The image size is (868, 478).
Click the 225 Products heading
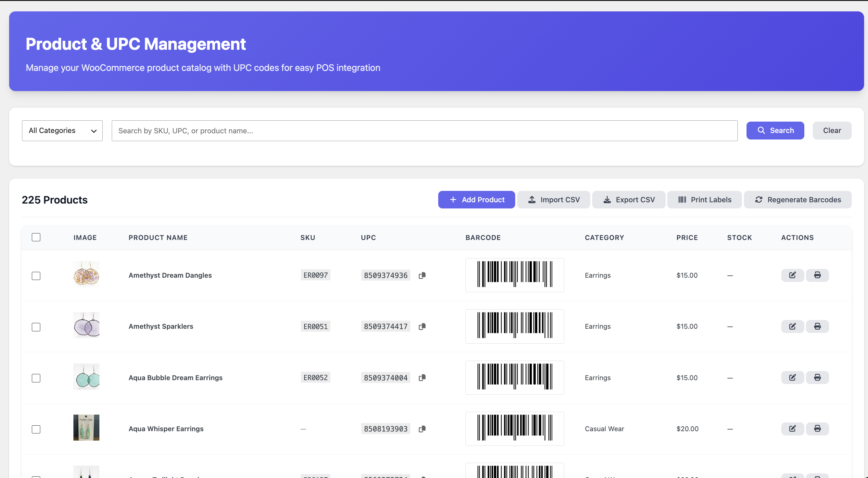pyautogui.click(x=55, y=200)
